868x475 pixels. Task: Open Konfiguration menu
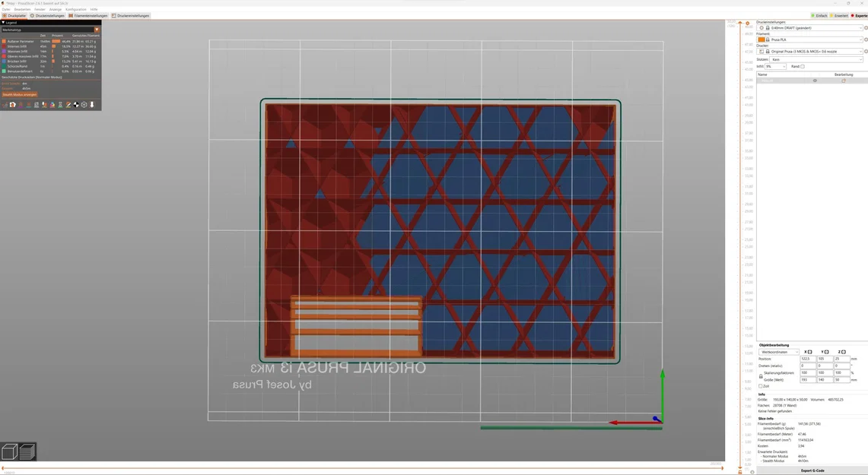[x=76, y=9]
